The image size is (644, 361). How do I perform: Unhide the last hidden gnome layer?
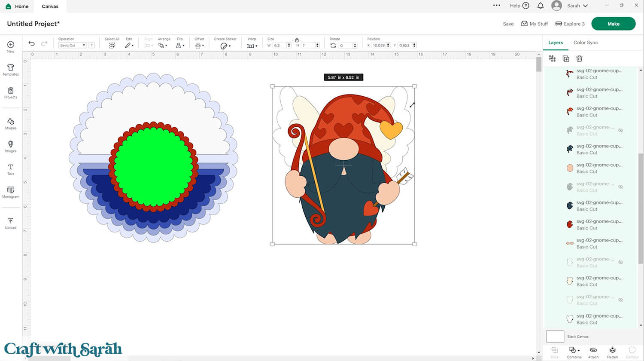tap(620, 300)
